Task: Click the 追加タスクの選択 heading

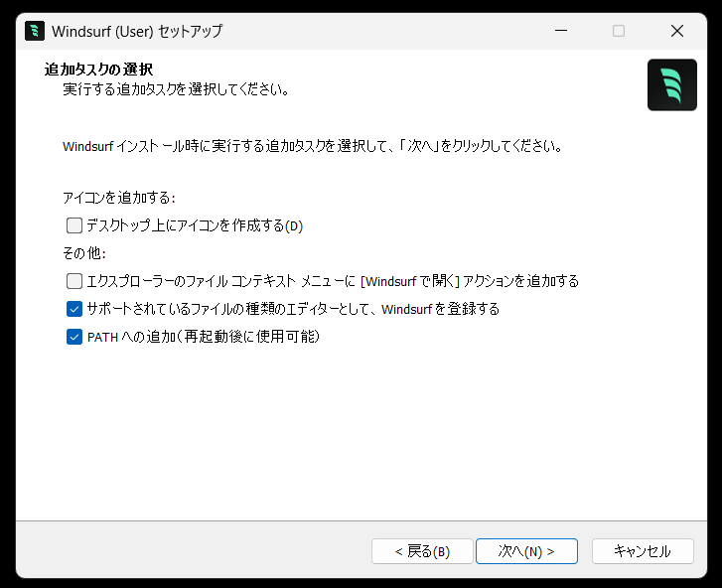Action: (98, 70)
